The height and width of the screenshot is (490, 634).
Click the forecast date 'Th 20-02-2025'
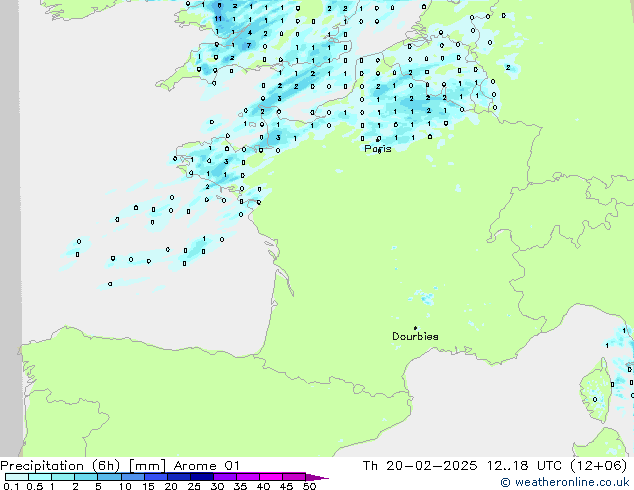point(419,466)
